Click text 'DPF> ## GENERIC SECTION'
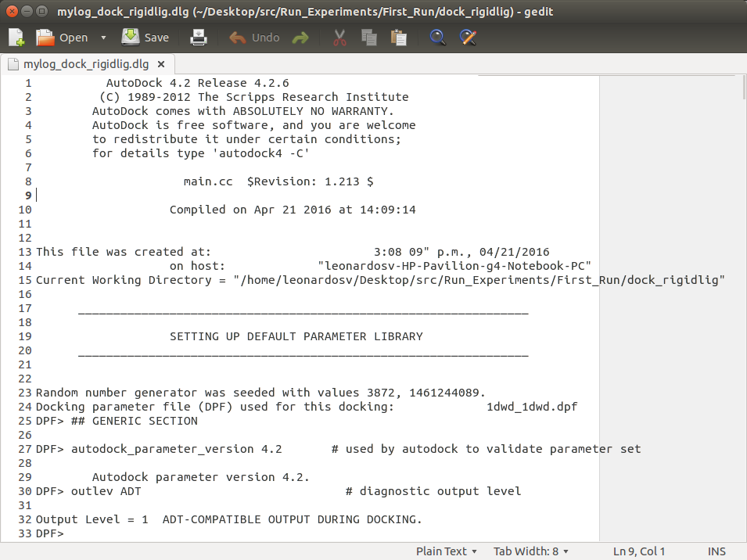 click(x=117, y=421)
